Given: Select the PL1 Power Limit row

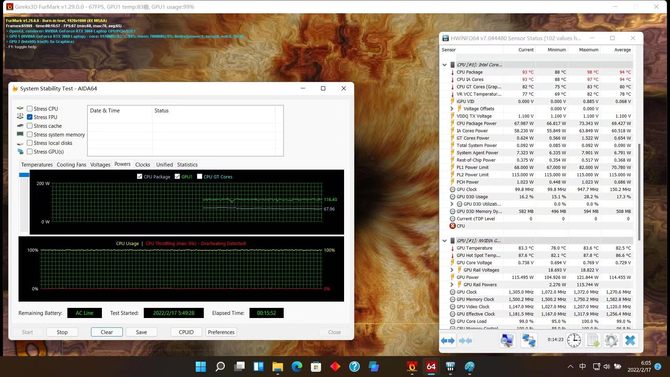Looking at the screenshot, I should tap(541, 168).
